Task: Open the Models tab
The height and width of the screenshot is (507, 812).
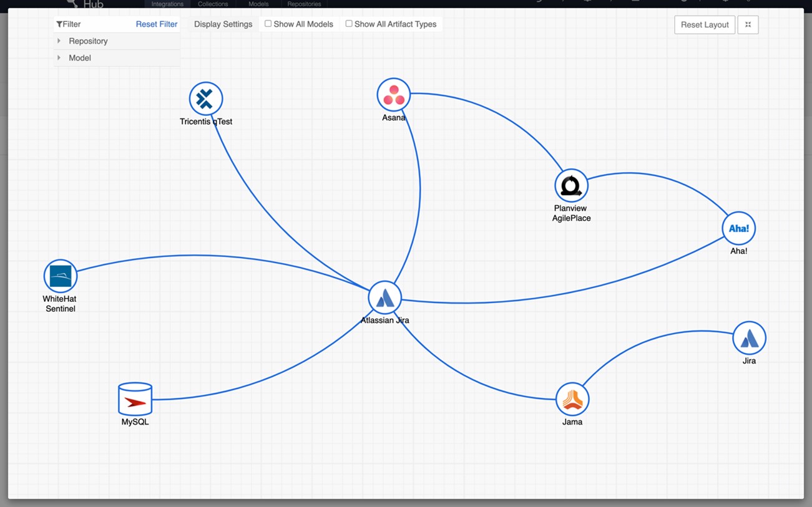Action: 258,4
